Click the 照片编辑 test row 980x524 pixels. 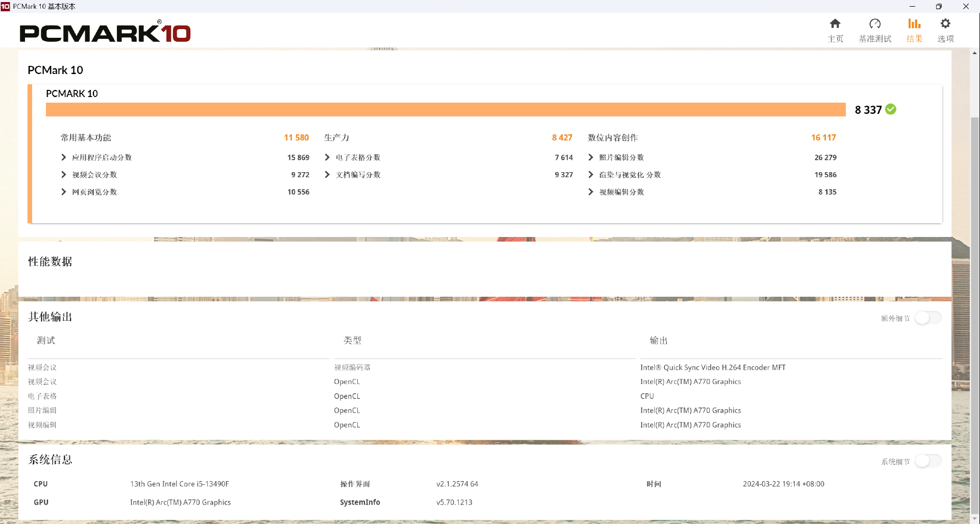click(42, 410)
